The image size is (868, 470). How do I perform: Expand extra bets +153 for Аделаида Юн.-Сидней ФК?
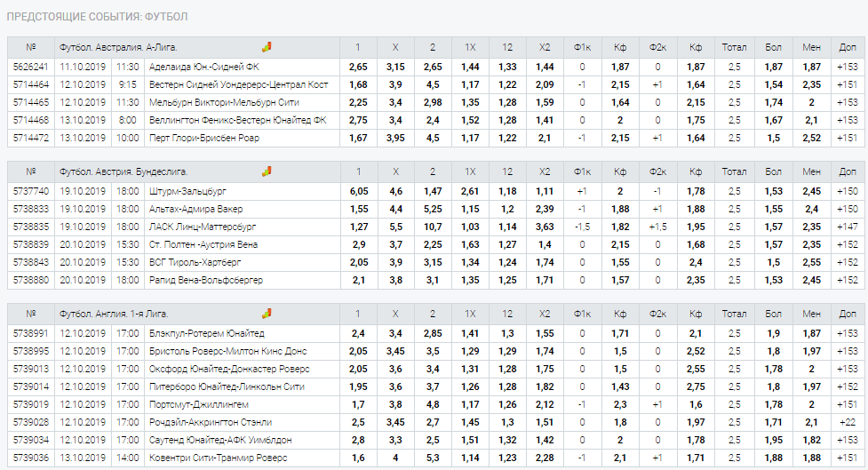tap(848, 67)
